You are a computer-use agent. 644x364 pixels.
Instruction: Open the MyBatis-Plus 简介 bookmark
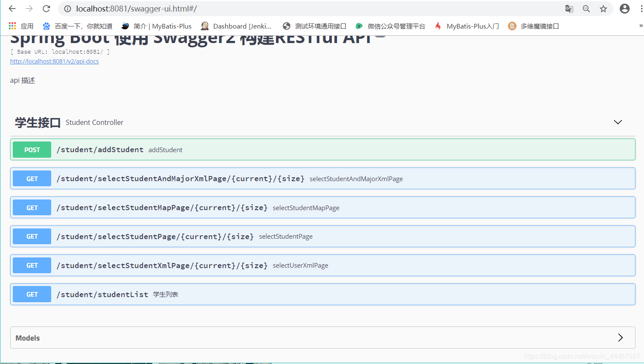coord(157,26)
